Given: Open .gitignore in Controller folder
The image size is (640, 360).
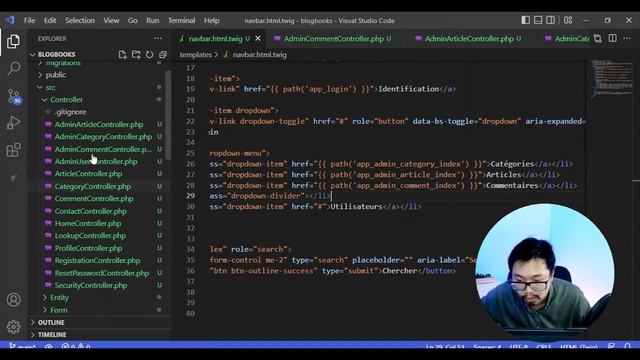Looking at the screenshot, I should [x=70, y=112].
